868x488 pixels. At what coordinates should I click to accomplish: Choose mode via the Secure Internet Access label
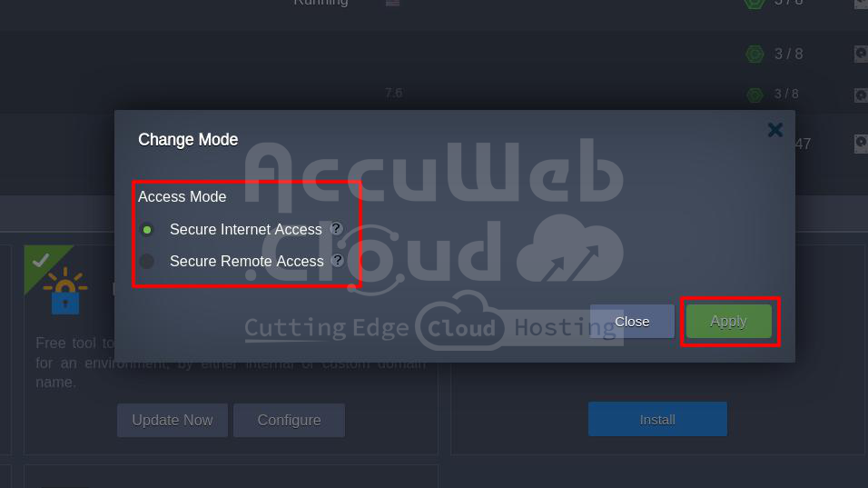click(246, 229)
